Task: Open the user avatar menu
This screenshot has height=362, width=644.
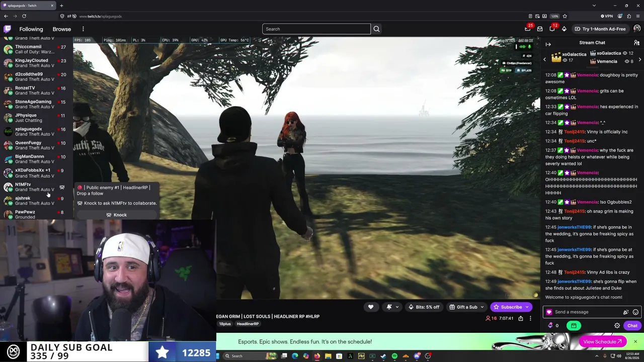Action: pos(637,29)
